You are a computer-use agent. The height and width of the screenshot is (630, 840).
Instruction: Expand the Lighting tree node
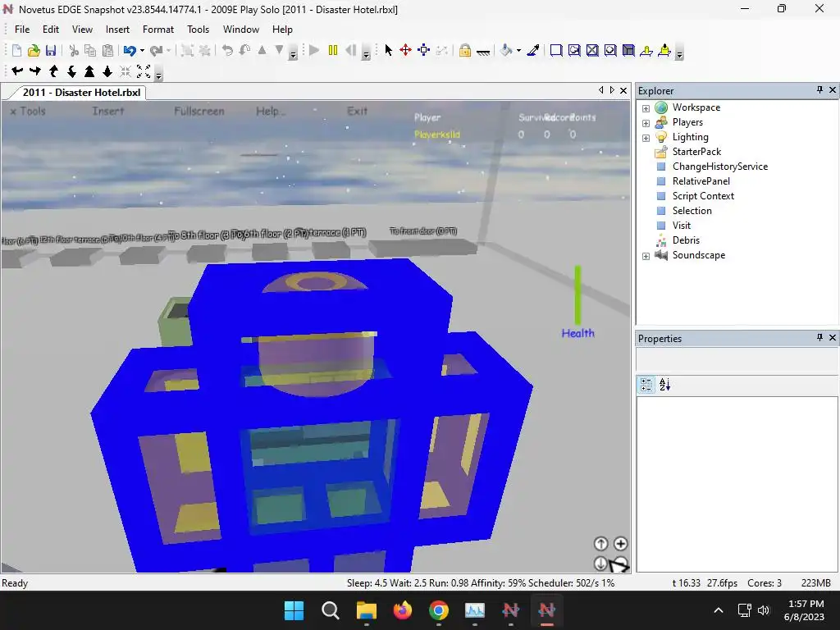click(x=646, y=138)
